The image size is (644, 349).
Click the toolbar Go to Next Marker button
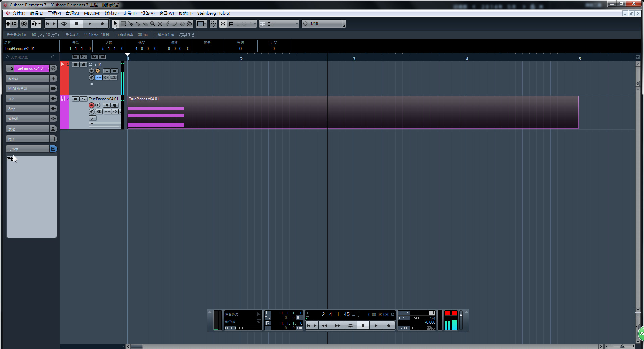[x=54, y=24]
